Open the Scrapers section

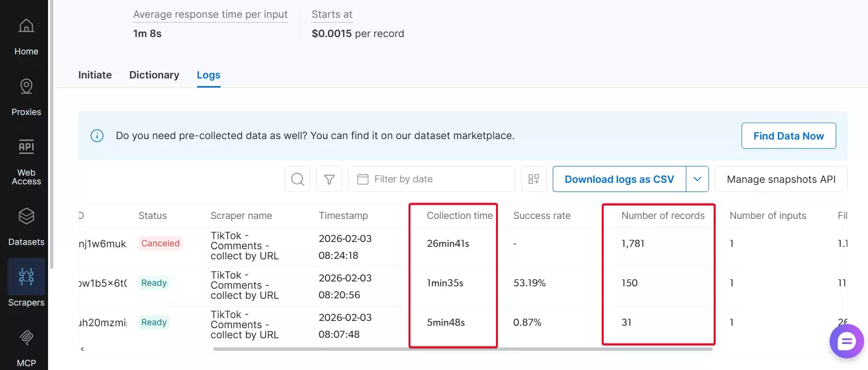(26, 284)
